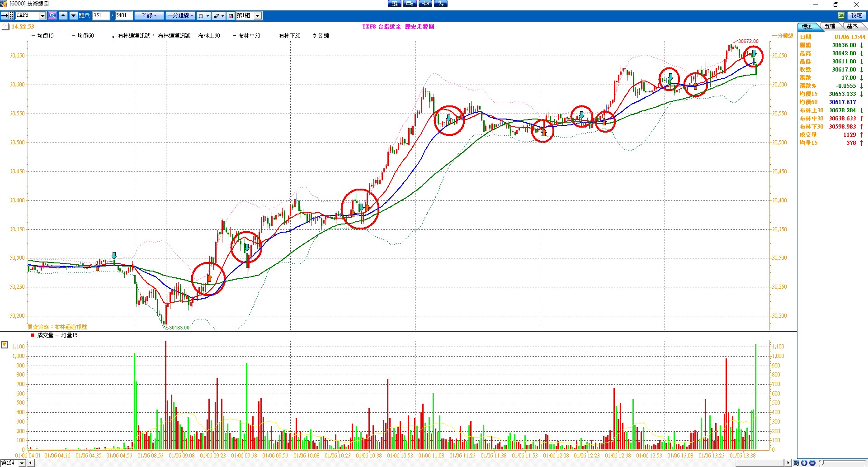Toggle the volume panel triangle marker
Image resolution: width=868 pixels, height=467 pixels.
click(x=5, y=345)
